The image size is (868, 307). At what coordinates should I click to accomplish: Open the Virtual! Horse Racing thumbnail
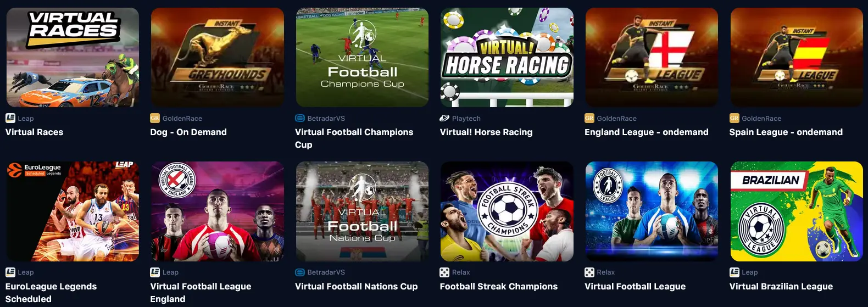507,57
